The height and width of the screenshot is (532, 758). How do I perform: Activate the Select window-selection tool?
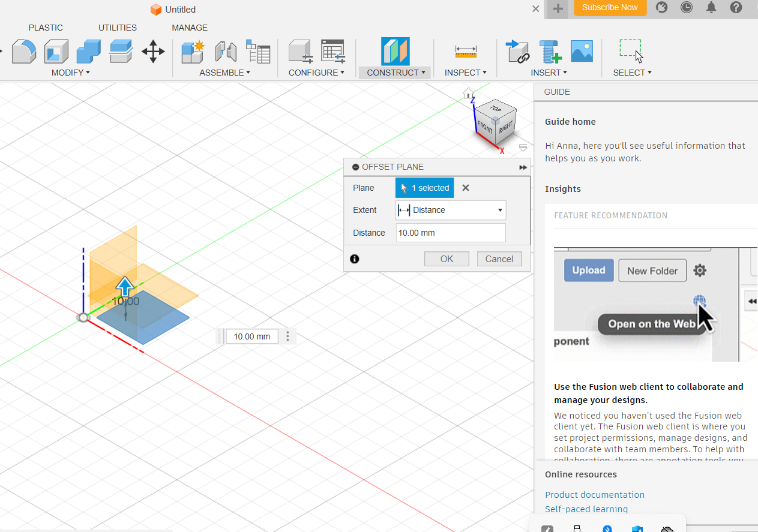632,52
